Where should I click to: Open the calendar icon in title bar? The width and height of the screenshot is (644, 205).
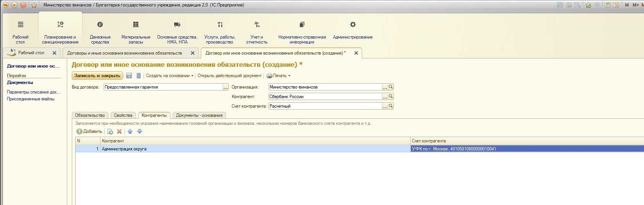[x=616, y=5]
